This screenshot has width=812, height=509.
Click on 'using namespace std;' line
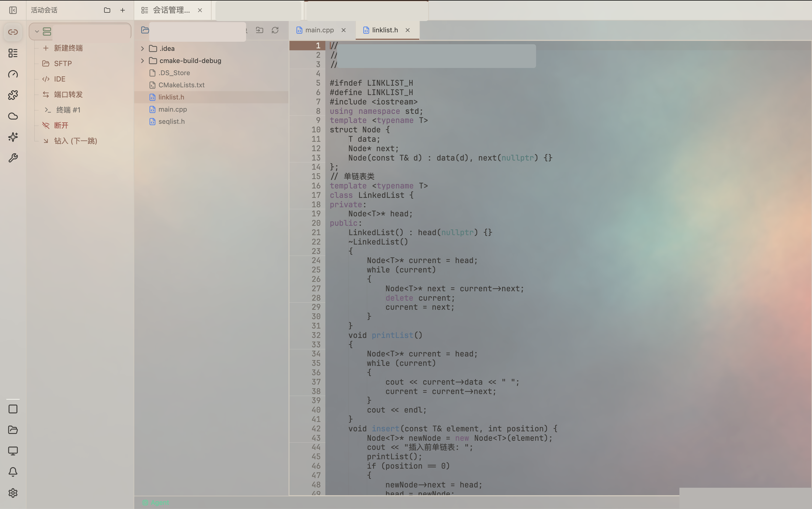(x=376, y=111)
